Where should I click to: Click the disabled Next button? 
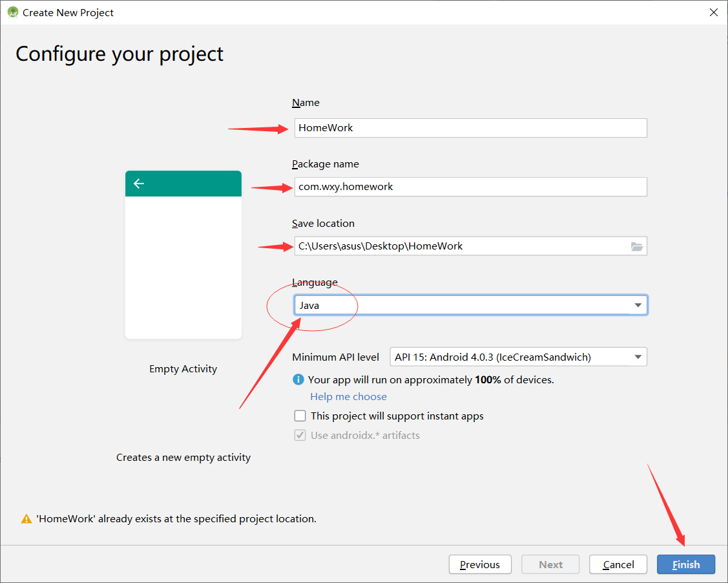(550, 564)
